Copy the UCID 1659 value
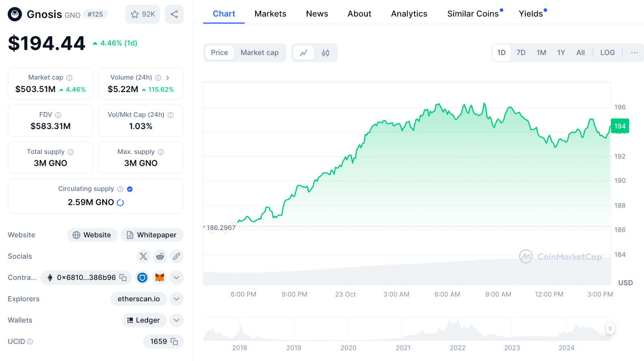The image size is (644, 361). click(174, 342)
